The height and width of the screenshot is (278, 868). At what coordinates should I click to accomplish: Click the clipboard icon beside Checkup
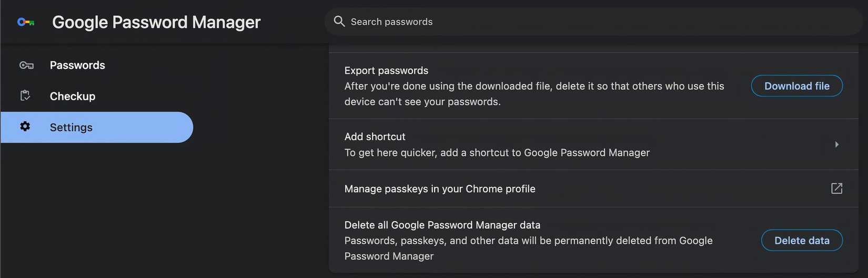[x=25, y=96]
